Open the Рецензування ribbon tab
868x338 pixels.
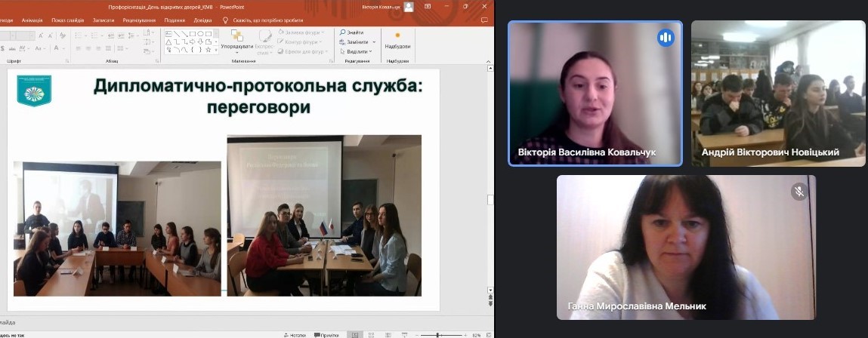139,20
